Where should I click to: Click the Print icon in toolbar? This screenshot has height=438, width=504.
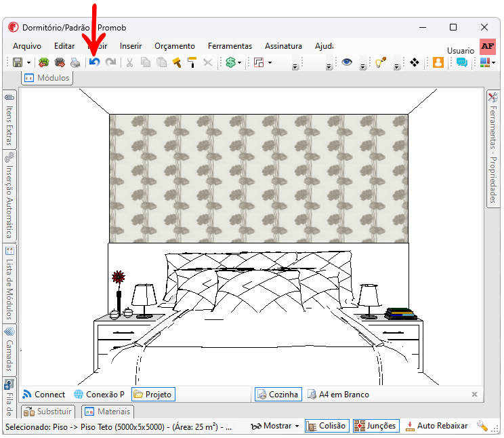tap(75, 62)
